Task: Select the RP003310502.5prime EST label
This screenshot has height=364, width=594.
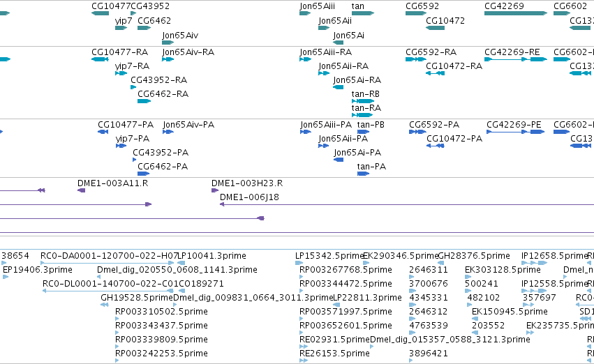Action: pos(161,312)
